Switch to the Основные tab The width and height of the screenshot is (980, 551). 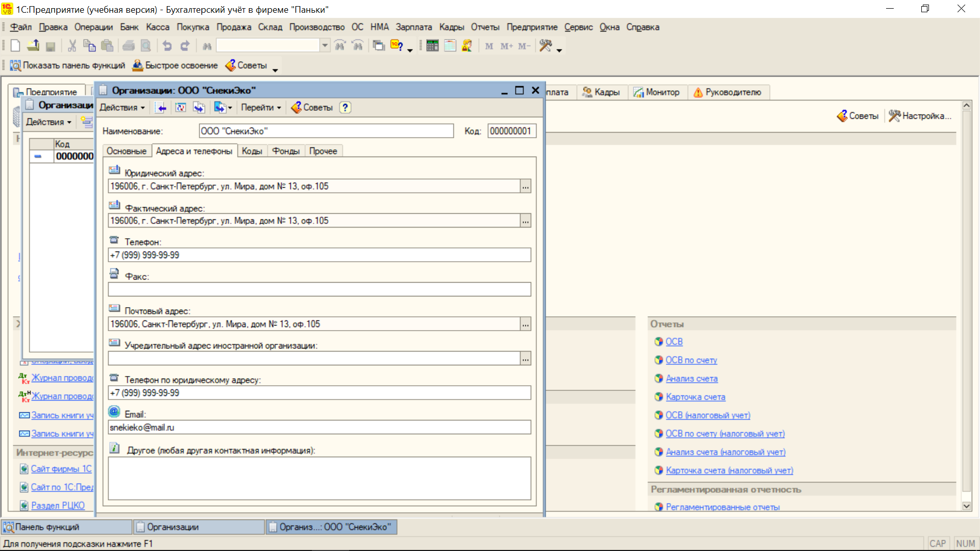(x=127, y=151)
